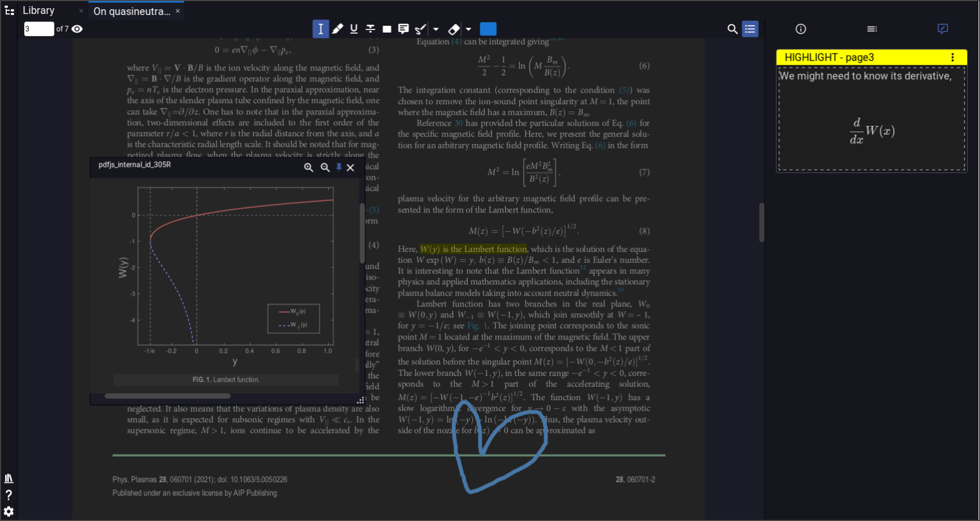The image size is (980, 521).
Task: Activate the underline annotation tool
Action: pos(354,29)
